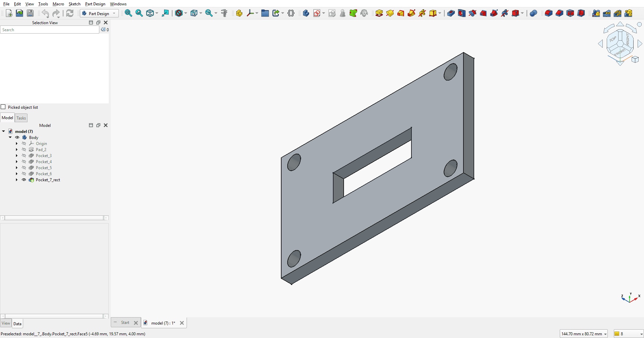This screenshot has width=644, height=338.
Task: Show the hidden Pocket_4 feature
Action: [x=24, y=162]
